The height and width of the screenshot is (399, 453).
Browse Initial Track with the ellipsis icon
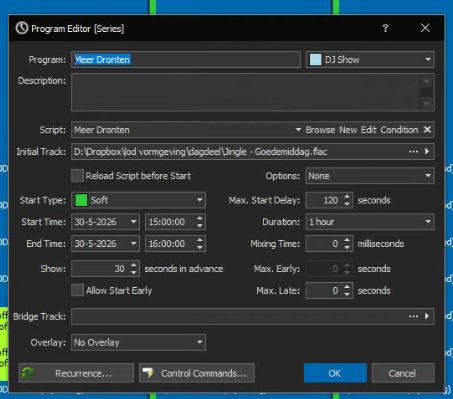[x=413, y=152]
